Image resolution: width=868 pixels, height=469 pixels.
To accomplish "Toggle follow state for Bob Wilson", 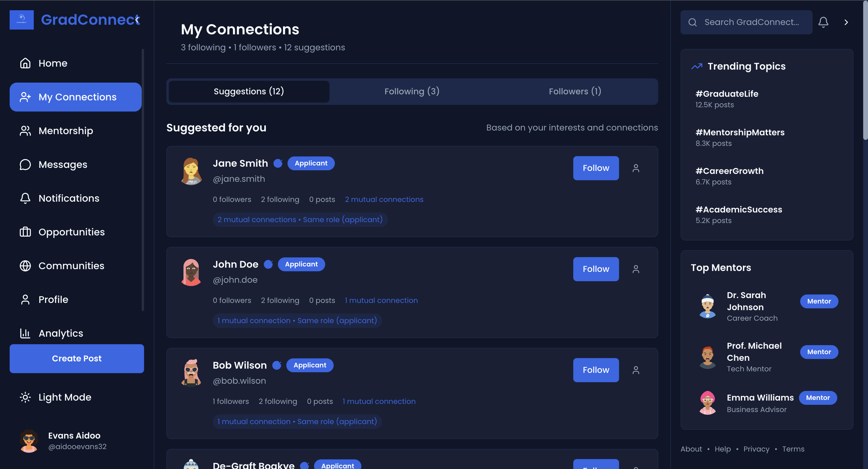I will pyautogui.click(x=596, y=370).
